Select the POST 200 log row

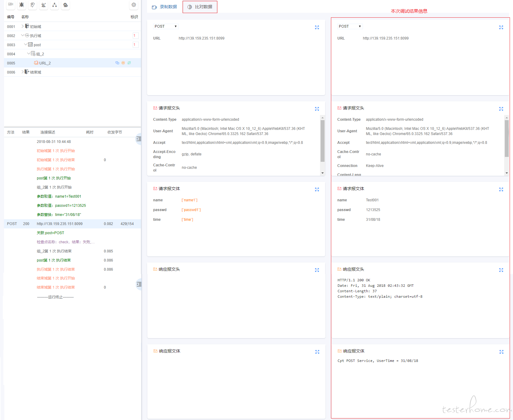[x=72, y=224]
